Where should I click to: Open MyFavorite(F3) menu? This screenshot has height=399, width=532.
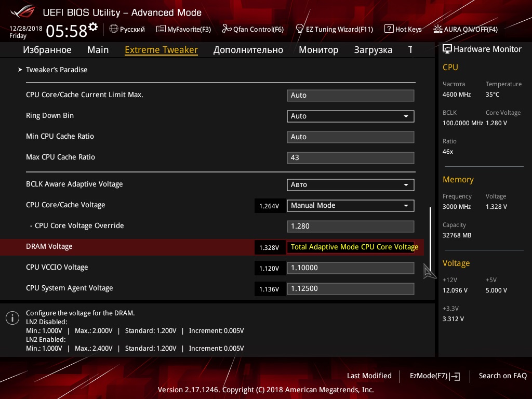click(183, 29)
